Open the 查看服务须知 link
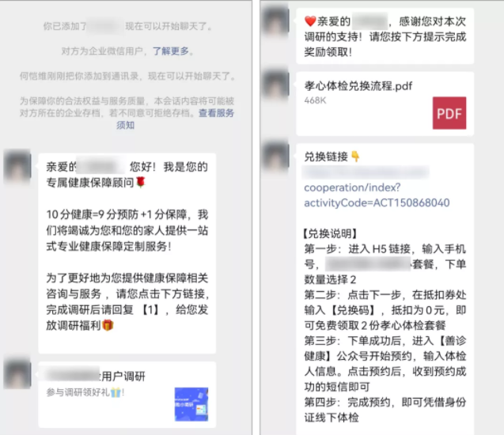The height and width of the screenshot is (435, 504). tap(175, 119)
